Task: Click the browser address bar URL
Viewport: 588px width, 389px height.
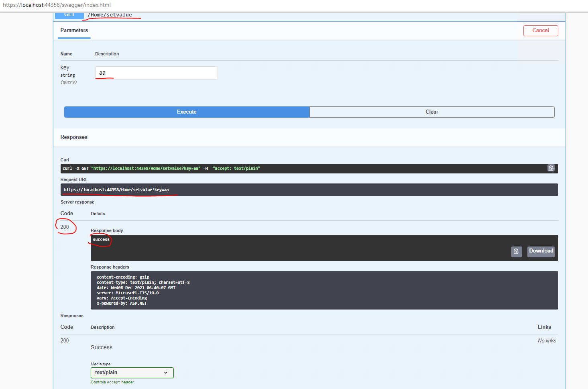Action: 57,5
